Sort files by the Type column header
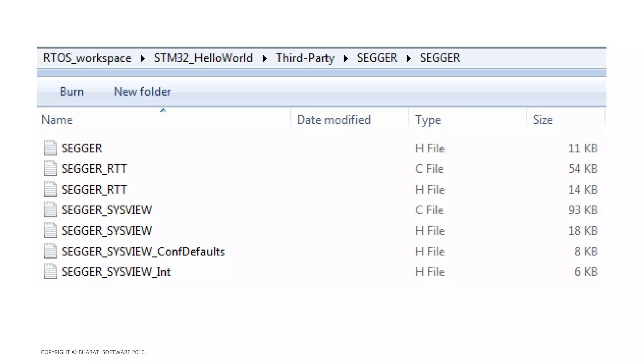The height and width of the screenshot is (362, 644). tap(428, 120)
